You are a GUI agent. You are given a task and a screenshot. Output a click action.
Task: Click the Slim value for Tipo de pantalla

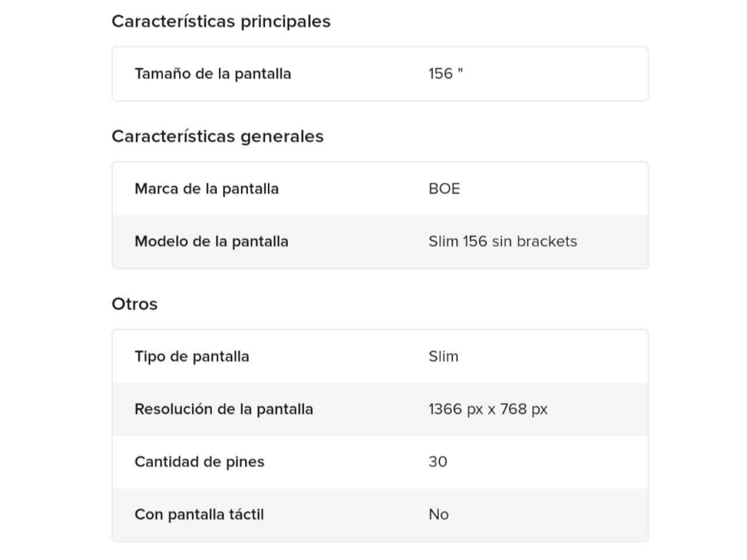click(x=444, y=356)
